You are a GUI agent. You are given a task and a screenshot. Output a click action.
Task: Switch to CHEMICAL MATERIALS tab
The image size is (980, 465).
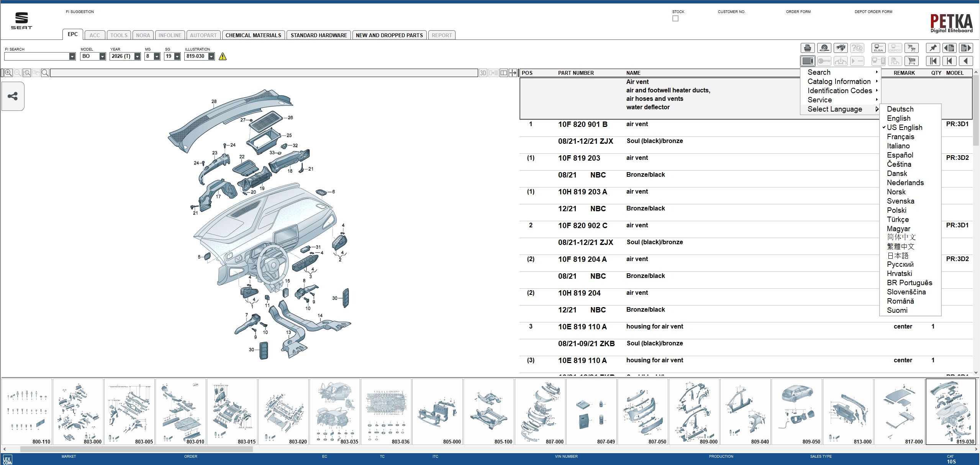[253, 35]
